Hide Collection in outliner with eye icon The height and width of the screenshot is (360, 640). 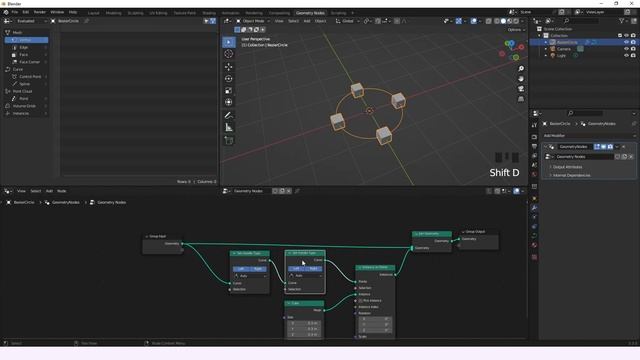(x=626, y=36)
